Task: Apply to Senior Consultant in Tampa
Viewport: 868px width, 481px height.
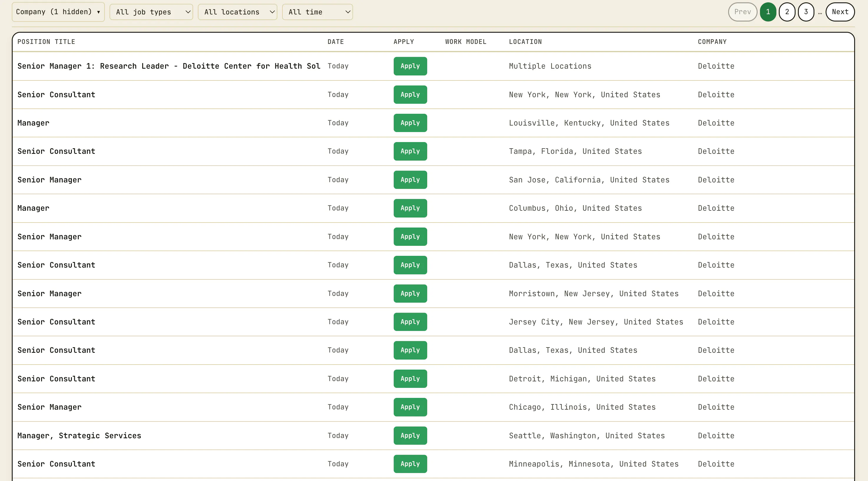Action: click(410, 151)
